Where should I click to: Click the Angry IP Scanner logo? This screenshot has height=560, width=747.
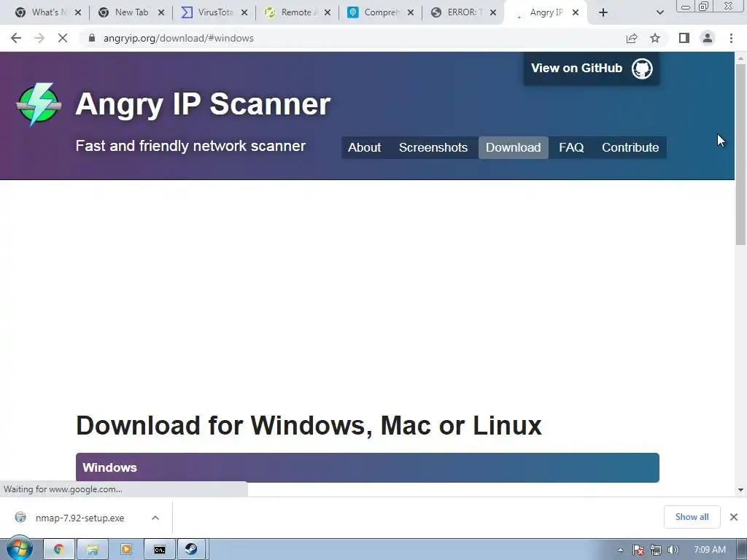[x=39, y=104]
